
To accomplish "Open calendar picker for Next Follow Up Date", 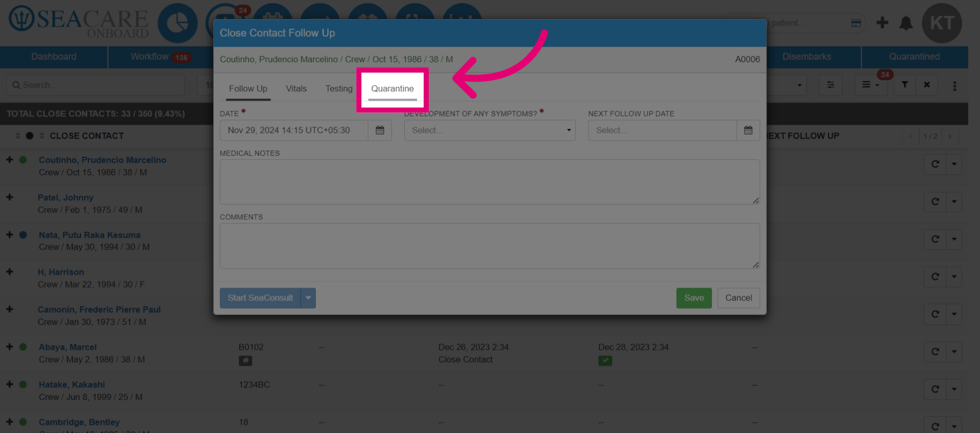I will click(748, 130).
